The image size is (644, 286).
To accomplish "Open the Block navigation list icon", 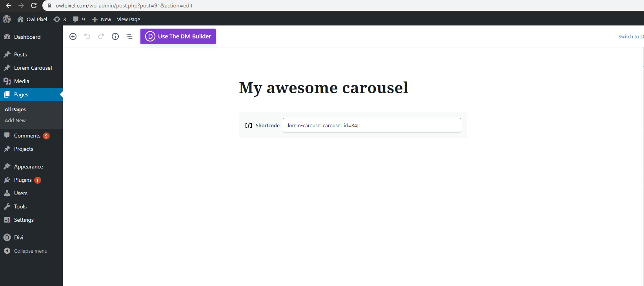I will pos(129,36).
